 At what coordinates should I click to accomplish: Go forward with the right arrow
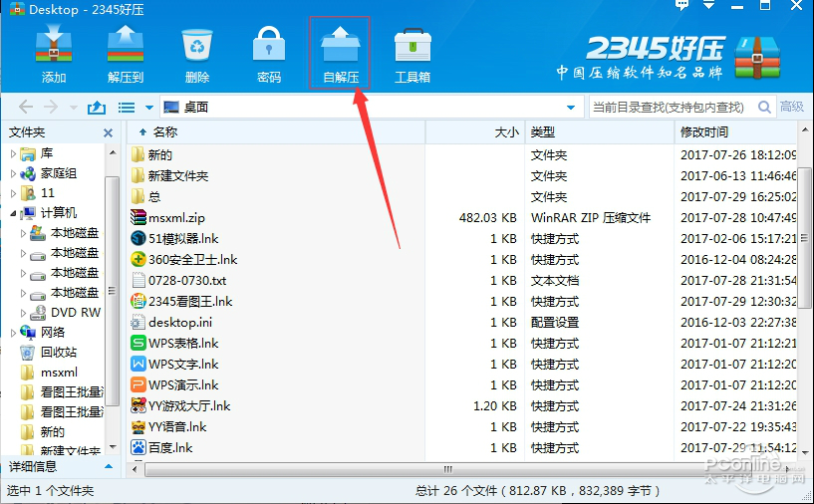click(51, 108)
